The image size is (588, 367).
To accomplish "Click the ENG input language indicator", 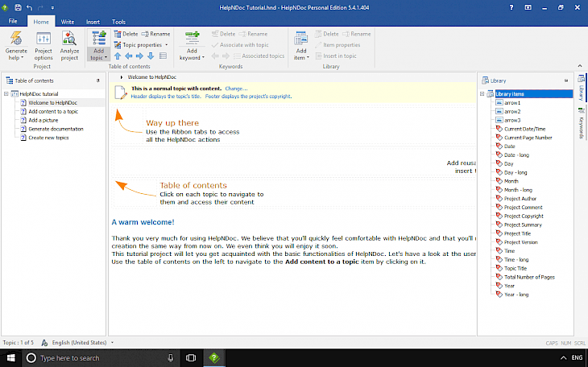I will click(x=577, y=358).
